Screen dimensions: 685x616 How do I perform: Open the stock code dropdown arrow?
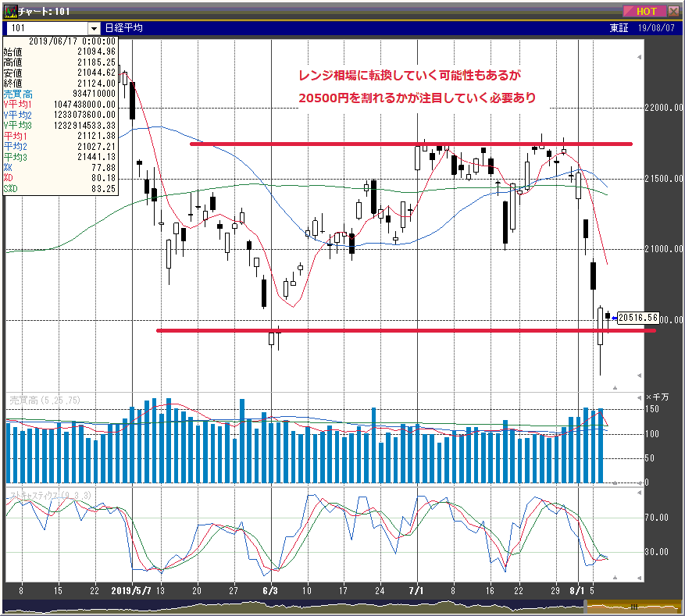point(95,28)
